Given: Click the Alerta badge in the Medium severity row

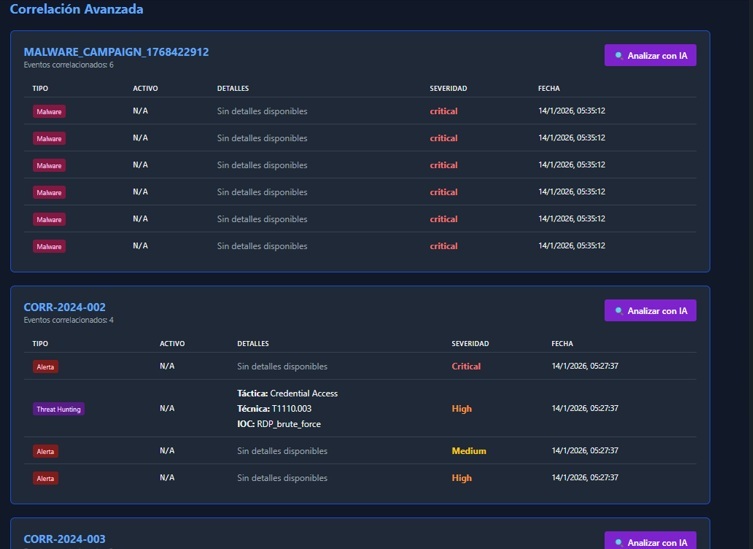Looking at the screenshot, I should click(x=46, y=451).
